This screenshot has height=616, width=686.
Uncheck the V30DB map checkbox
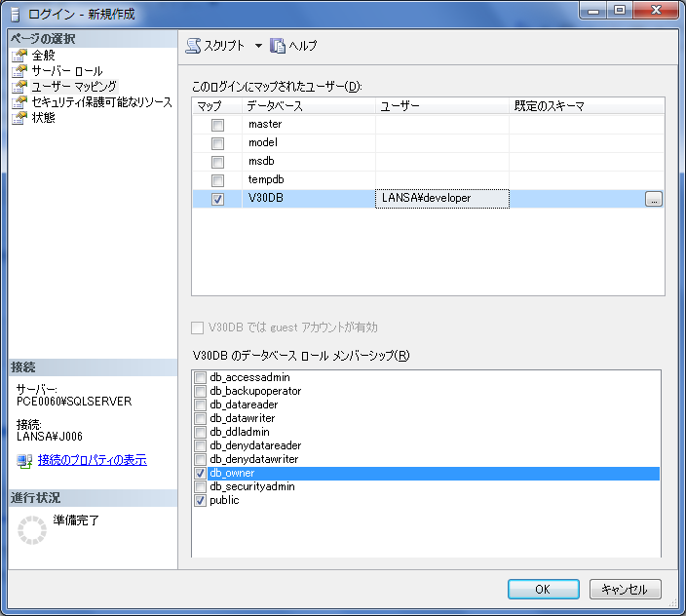(217, 199)
